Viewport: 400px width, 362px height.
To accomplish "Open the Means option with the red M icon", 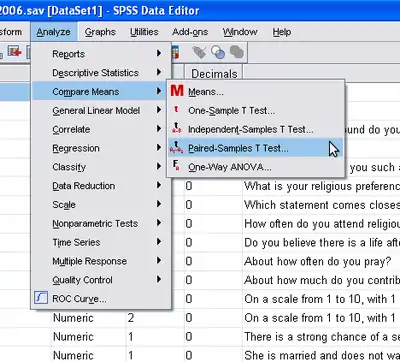I will [177, 91].
